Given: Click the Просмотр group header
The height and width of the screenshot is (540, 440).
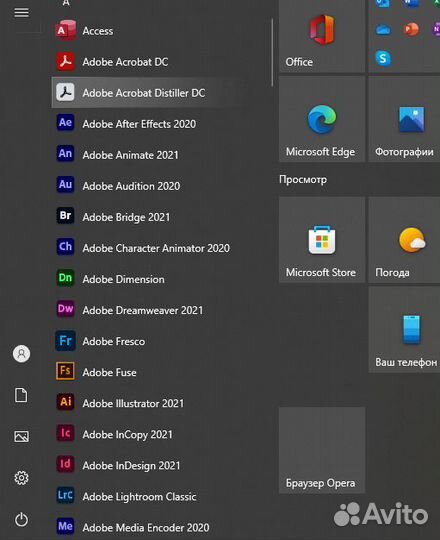Looking at the screenshot, I should point(303,179).
